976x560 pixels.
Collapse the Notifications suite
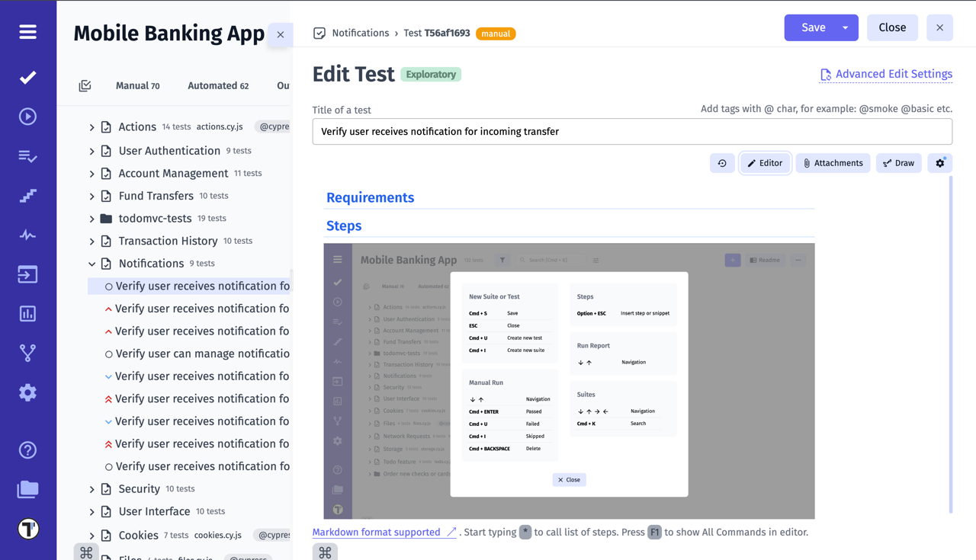click(x=91, y=263)
